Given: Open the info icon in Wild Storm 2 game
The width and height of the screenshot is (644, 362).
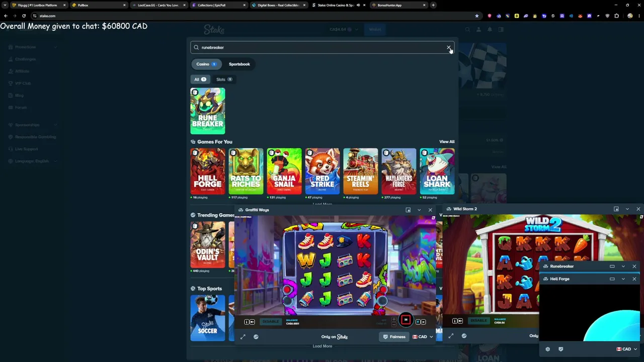Looking at the screenshot, I should pyautogui.click(x=455, y=321).
